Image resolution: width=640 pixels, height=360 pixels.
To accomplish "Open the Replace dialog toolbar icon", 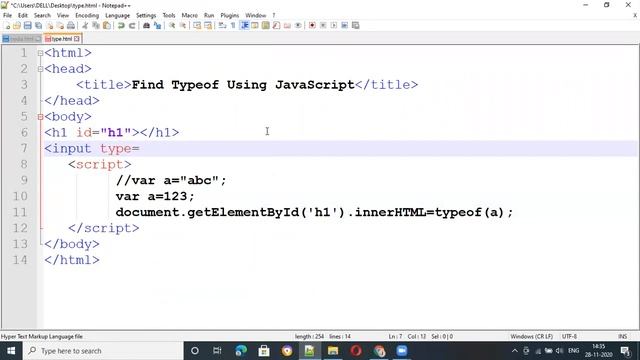I will click(157, 26).
